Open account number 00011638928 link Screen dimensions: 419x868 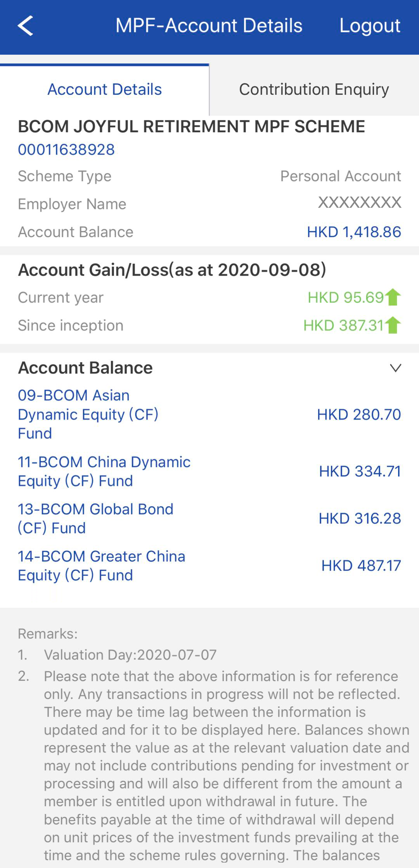(x=66, y=150)
